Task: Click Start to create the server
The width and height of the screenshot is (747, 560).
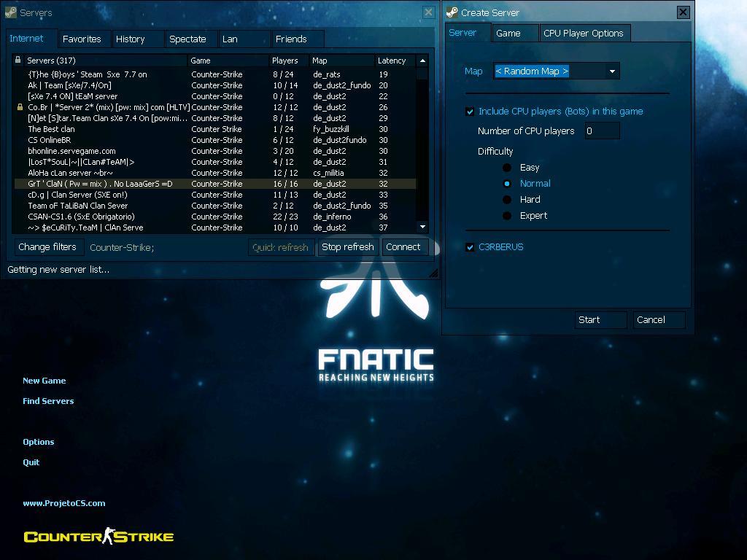Action: (x=600, y=320)
